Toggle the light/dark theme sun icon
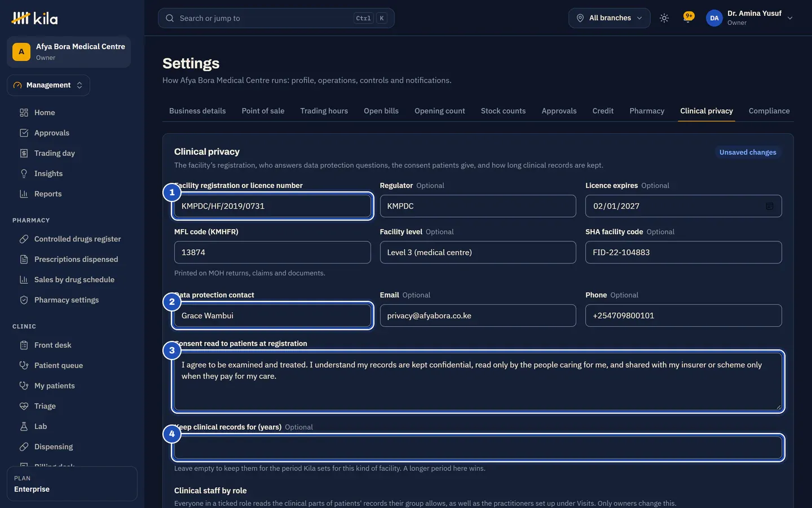The height and width of the screenshot is (508, 812). point(664,18)
